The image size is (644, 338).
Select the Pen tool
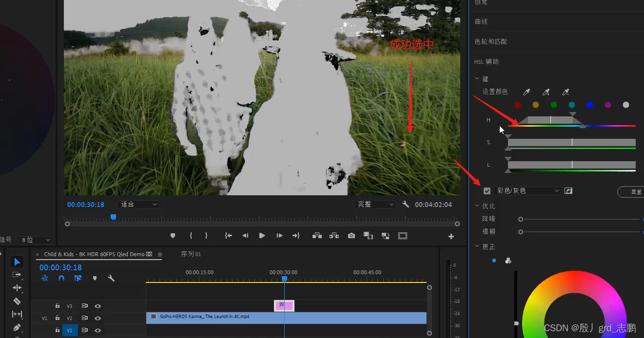[17, 327]
